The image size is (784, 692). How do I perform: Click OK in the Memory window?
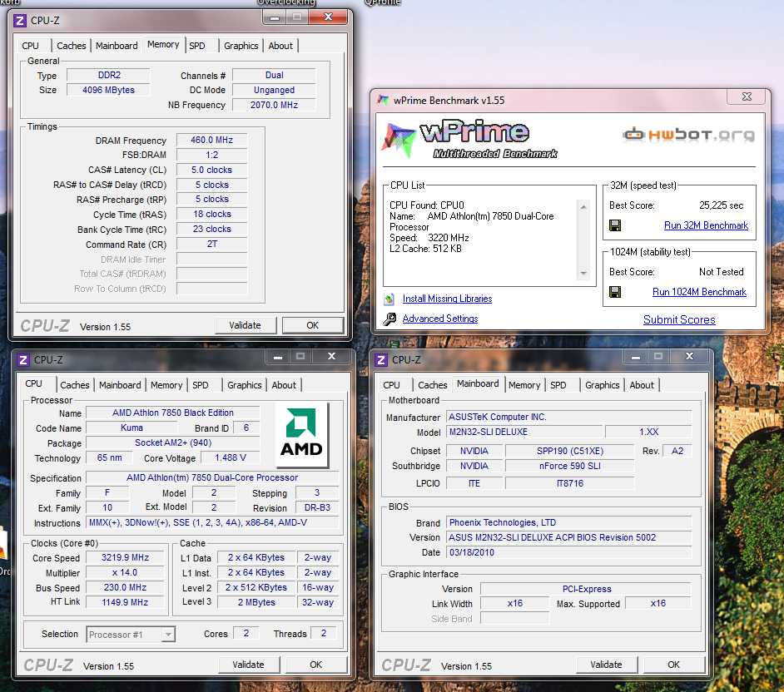[x=312, y=325]
